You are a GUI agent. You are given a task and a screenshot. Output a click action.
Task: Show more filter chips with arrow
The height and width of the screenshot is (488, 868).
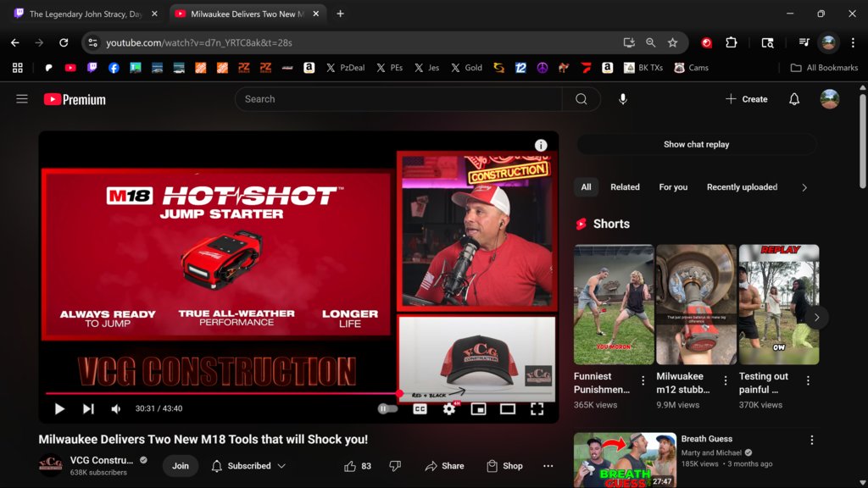[804, 187]
